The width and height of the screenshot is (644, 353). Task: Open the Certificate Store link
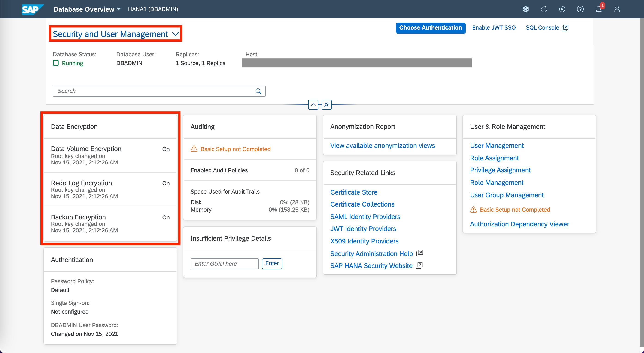tap(353, 192)
